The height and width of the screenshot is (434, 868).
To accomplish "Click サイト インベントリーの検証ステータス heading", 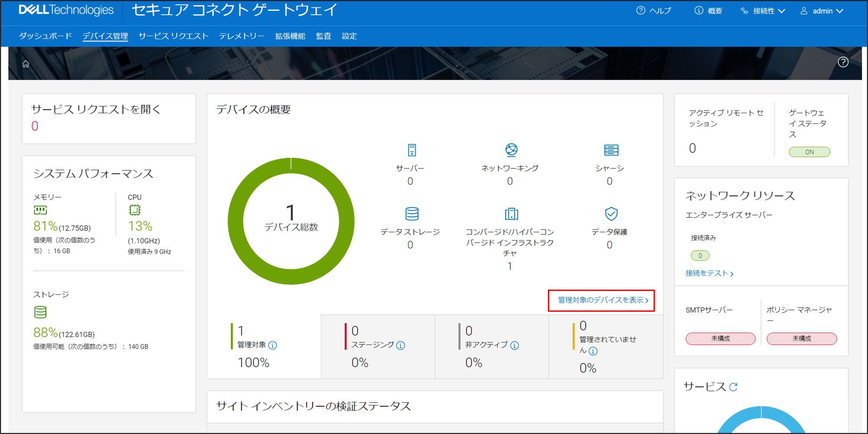I will 313,406.
